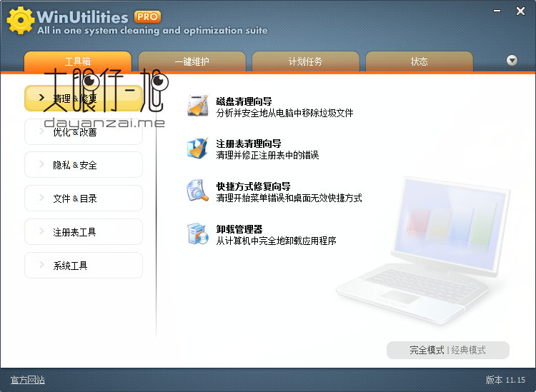Select the 文件 & 目录 category

(84, 198)
